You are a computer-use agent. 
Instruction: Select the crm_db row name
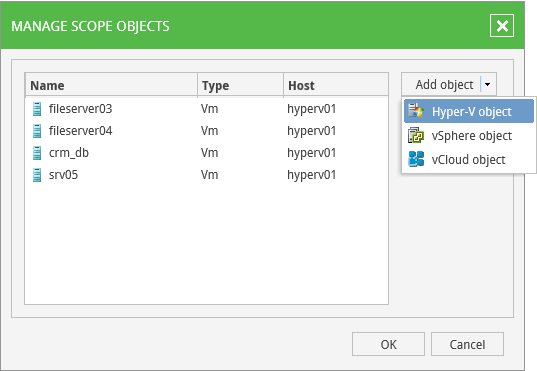click(69, 153)
